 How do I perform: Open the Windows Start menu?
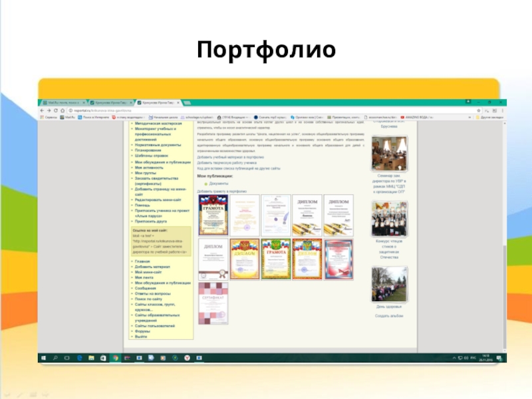tap(43, 357)
